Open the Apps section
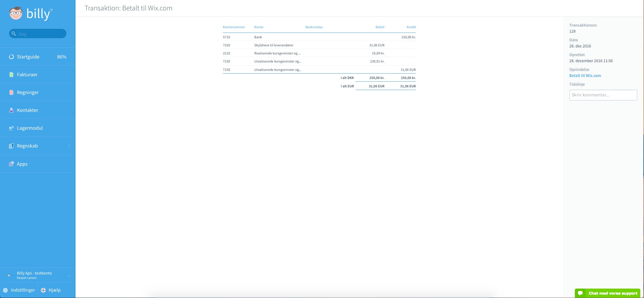 [38, 164]
